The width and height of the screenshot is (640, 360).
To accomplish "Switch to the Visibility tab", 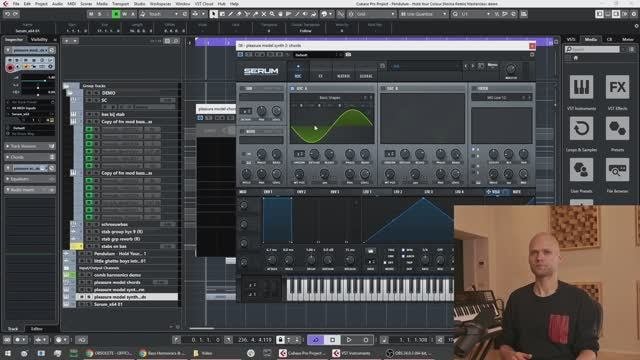I will [x=39, y=40].
